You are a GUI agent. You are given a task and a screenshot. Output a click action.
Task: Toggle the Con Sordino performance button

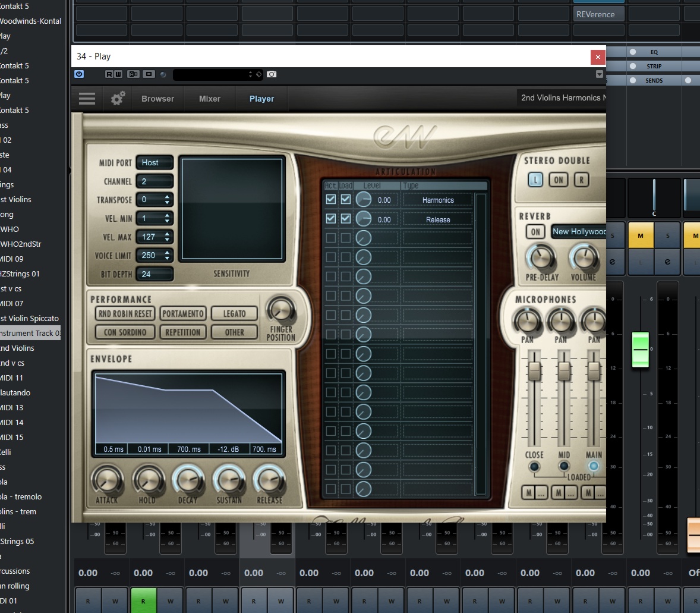point(125,332)
